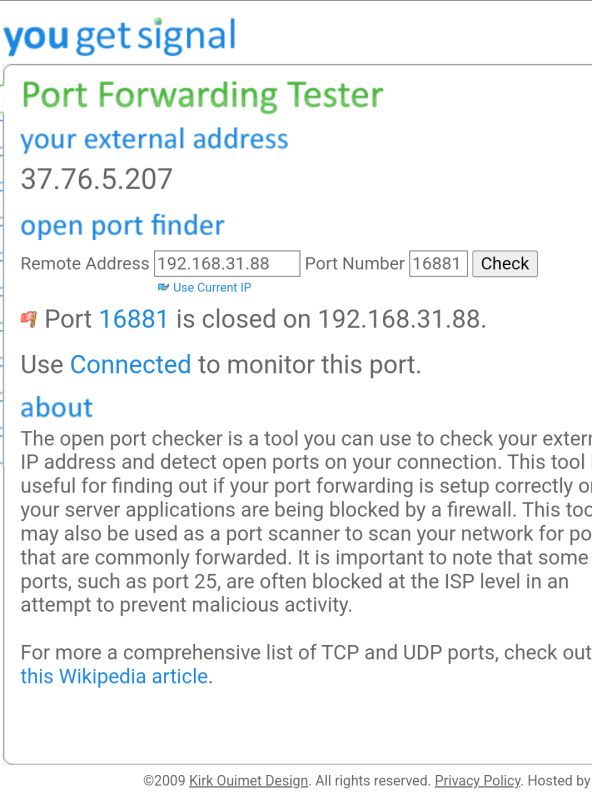Open the Privacy Policy footer link
Viewport: 592px width, 800px height.
tap(478, 781)
